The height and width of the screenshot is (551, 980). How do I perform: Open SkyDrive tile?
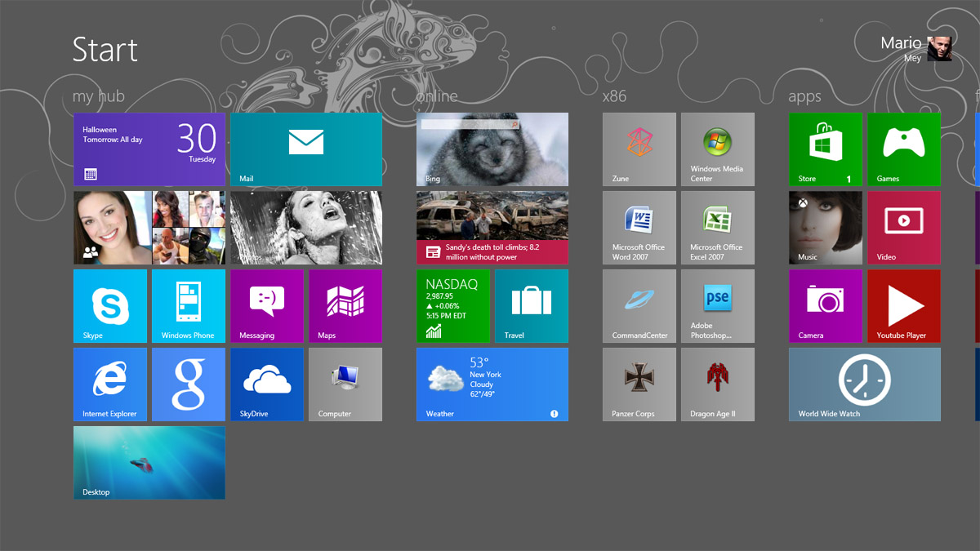pyautogui.click(x=267, y=384)
